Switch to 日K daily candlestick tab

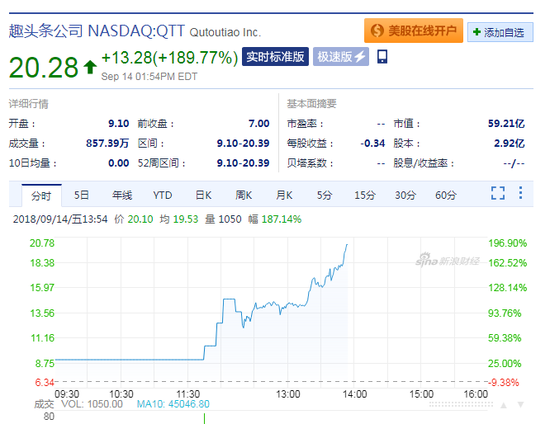203,195
